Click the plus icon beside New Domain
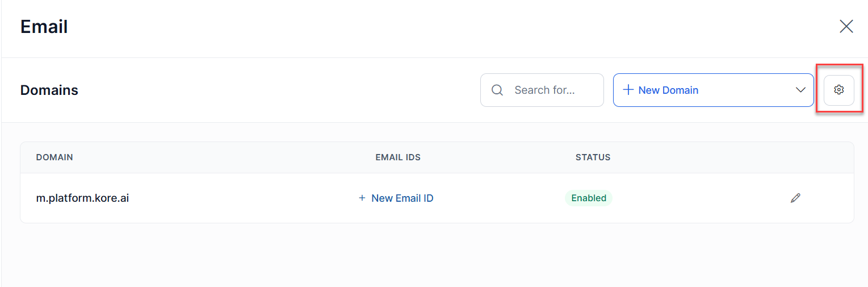Viewport: 868px width, 287px height. [628, 90]
